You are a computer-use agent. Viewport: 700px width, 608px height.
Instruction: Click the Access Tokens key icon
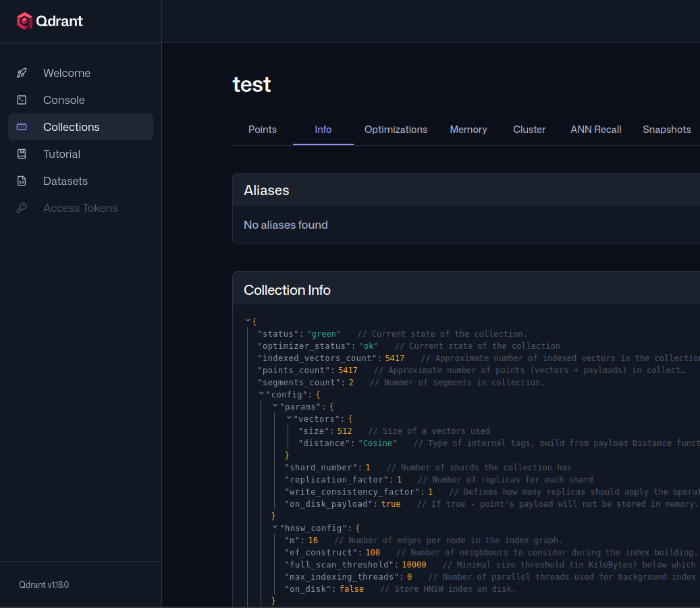[22, 208]
